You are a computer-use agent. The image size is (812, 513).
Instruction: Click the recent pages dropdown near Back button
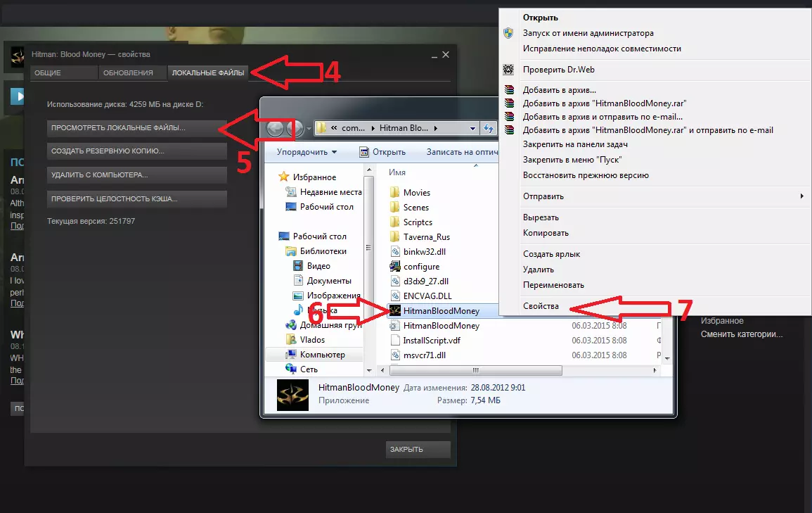pos(309,129)
